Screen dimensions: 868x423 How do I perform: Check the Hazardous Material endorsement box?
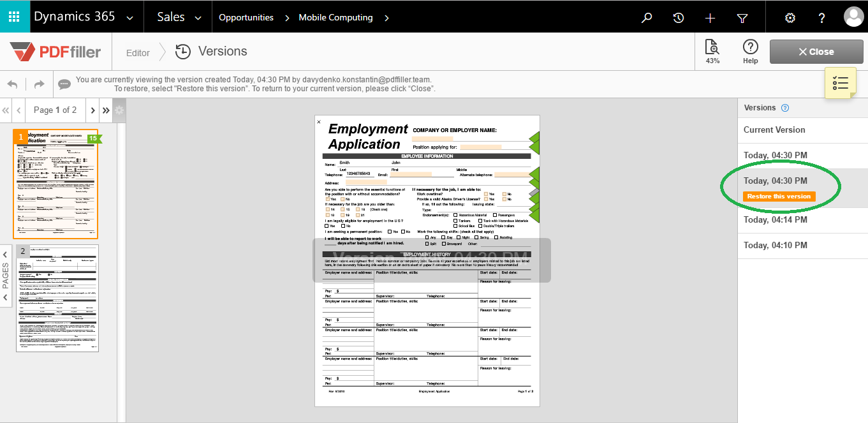[x=455, y=215]
